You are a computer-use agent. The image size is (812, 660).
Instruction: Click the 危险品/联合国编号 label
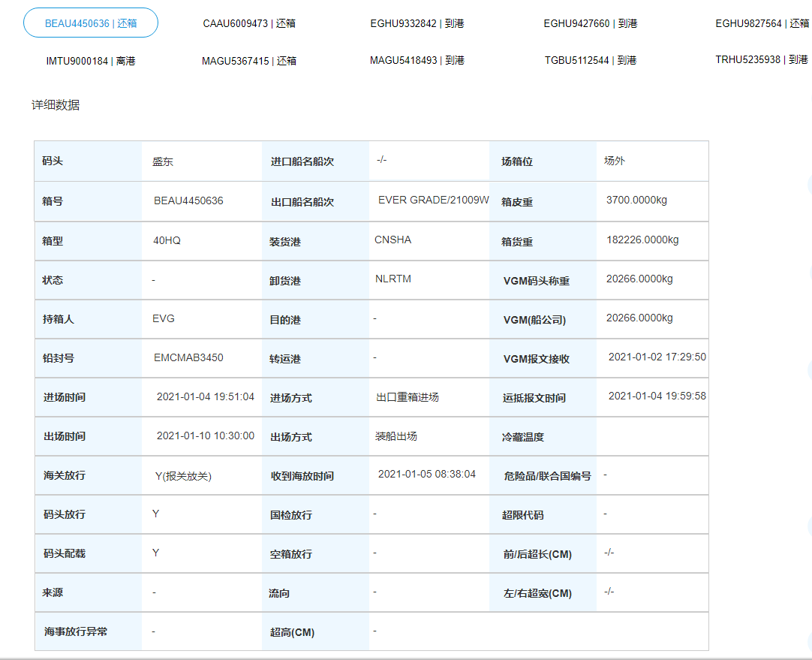click(x=547, y=476)
